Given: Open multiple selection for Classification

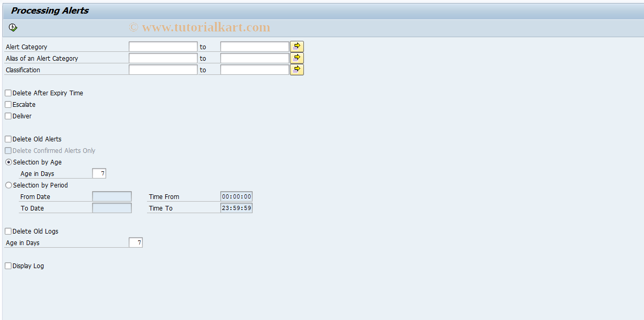Looking at the screenshot, I should pos(297,70).
